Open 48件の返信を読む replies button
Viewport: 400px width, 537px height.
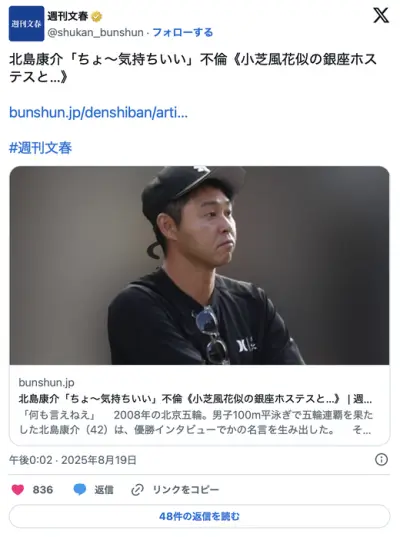pyautogui.click(x=199, y=516)
